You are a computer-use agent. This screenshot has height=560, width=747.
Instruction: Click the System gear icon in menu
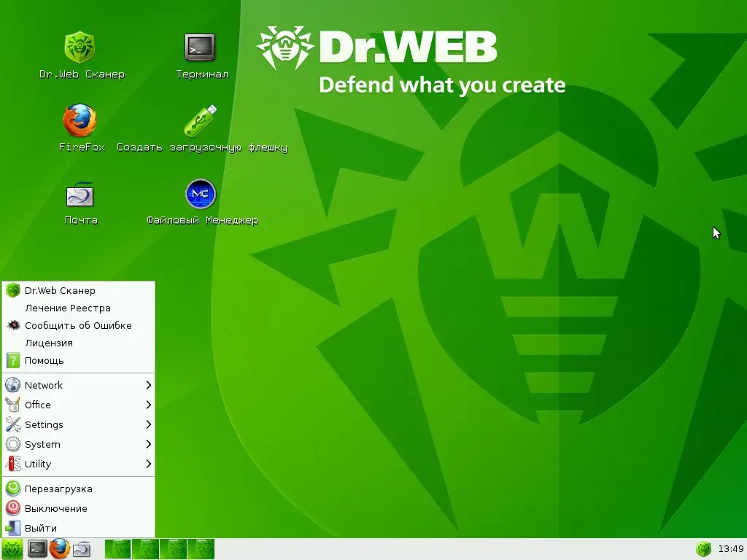[x=13, y=444]
